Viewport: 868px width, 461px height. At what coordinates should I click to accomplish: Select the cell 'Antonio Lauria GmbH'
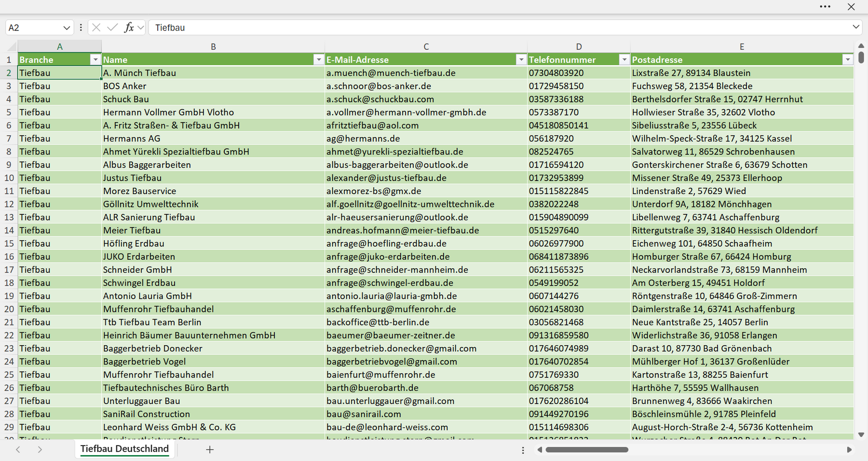click(x=213, y=296)
